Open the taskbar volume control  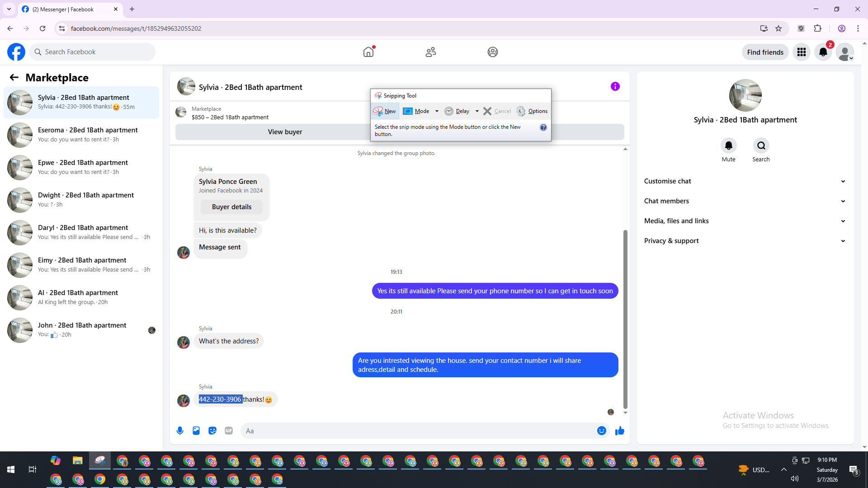(x=795, y=479)
